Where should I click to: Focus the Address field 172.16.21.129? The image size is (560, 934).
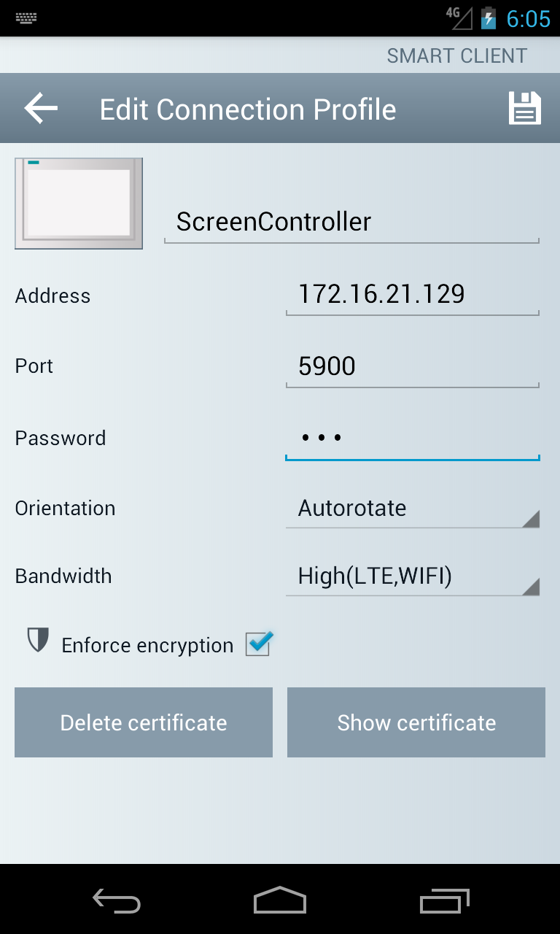click(412, 294)
